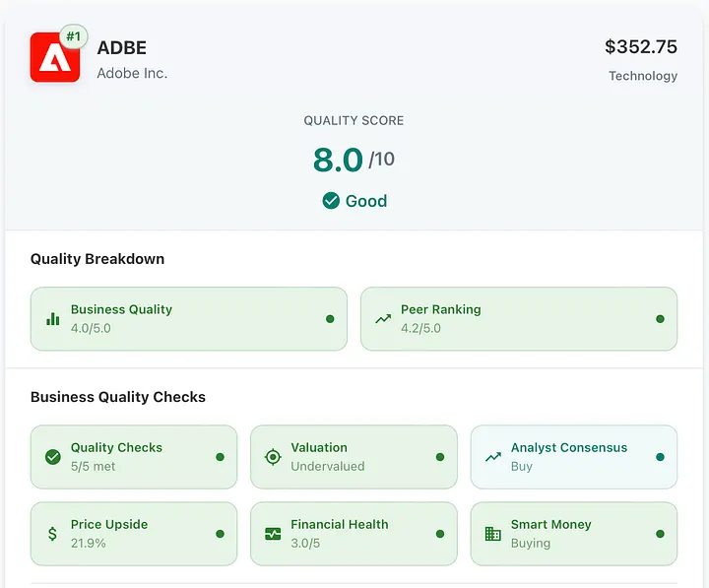Click the status dot in Valuation card
This screenshot has height=588, width=709.
pos(440,457)
